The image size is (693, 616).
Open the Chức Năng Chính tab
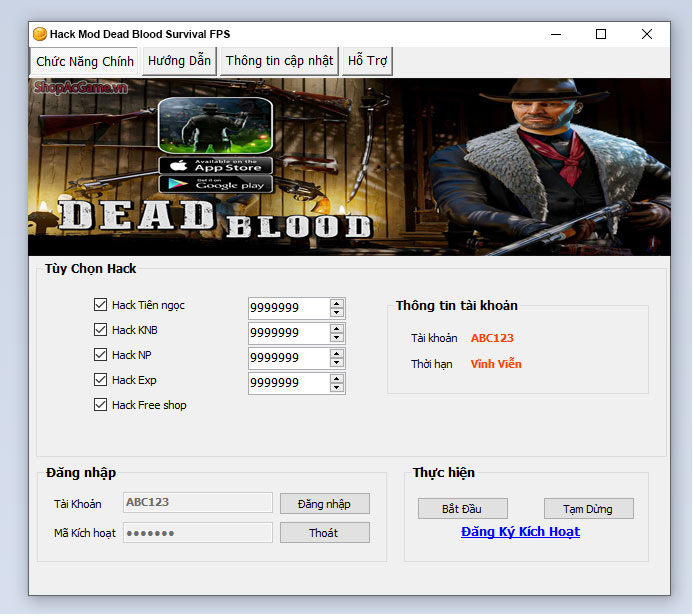[84, 61]
